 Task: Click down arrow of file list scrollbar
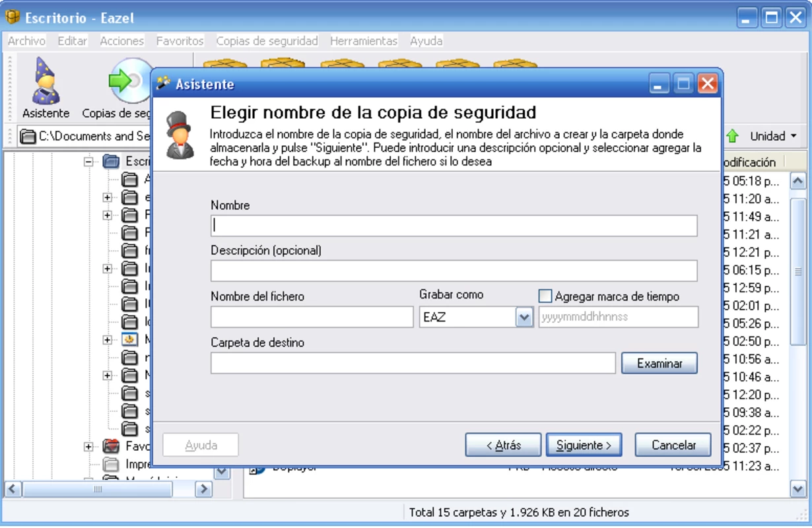(x=798, y=489)
